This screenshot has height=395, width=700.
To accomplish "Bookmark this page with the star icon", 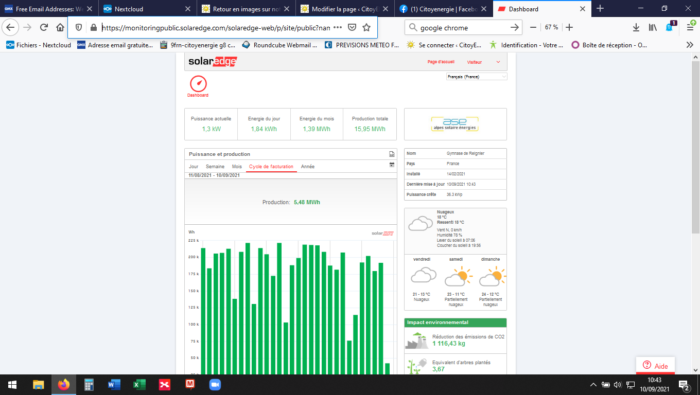I will point(367,27).
